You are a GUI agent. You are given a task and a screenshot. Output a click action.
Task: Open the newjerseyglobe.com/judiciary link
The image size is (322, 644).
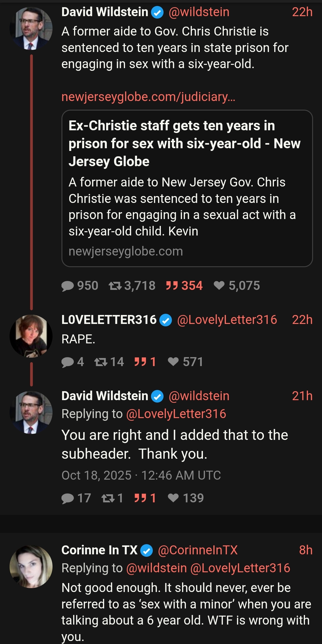coord(148,97)
